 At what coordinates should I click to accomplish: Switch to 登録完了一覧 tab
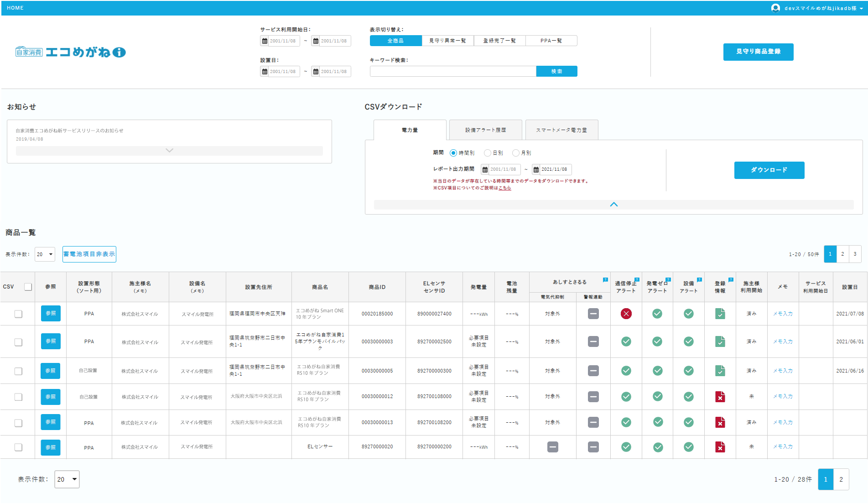(500, 41)
